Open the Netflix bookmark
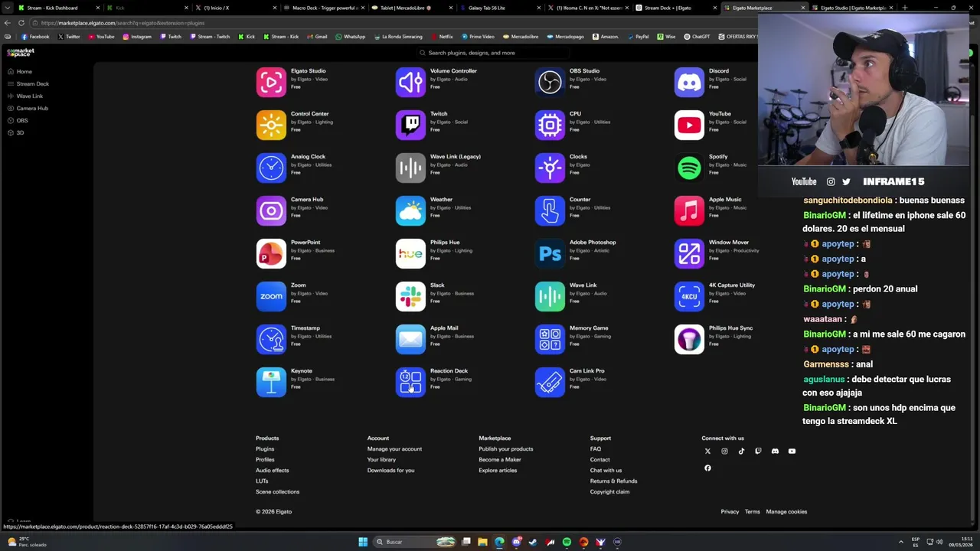Viewport: 980px width, 551px height. tap(442, 37)
